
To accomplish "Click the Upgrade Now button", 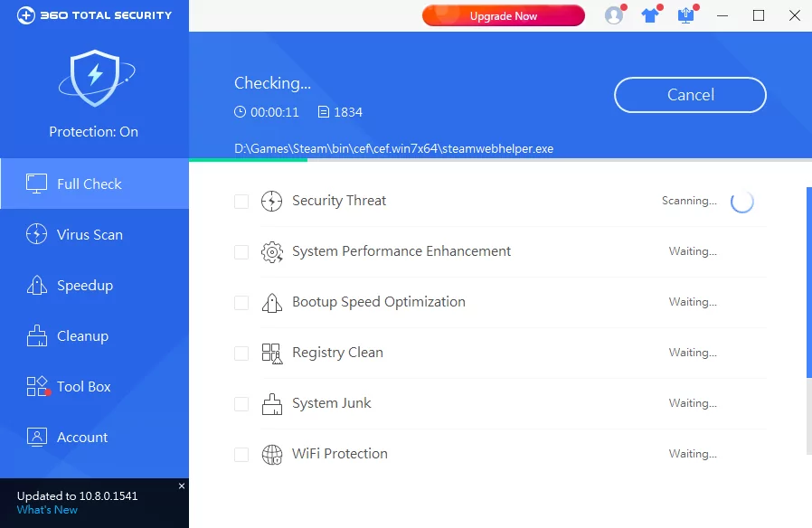I will (504, 15).
